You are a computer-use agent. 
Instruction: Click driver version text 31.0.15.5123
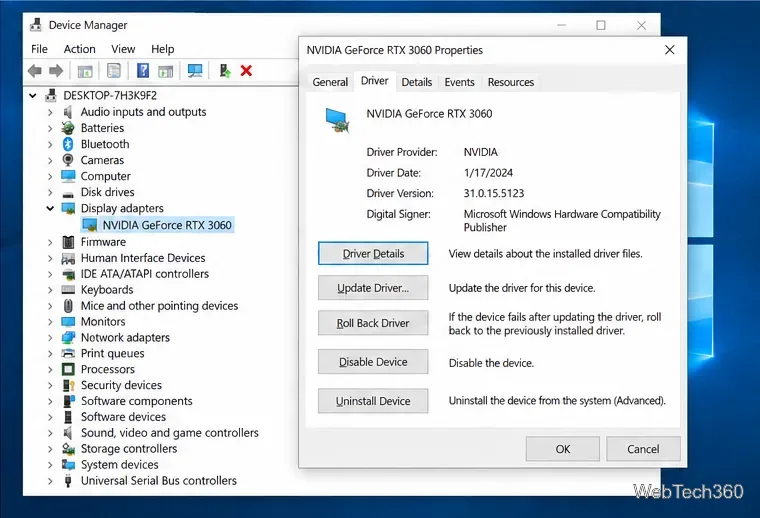click(x=494, y=193)
